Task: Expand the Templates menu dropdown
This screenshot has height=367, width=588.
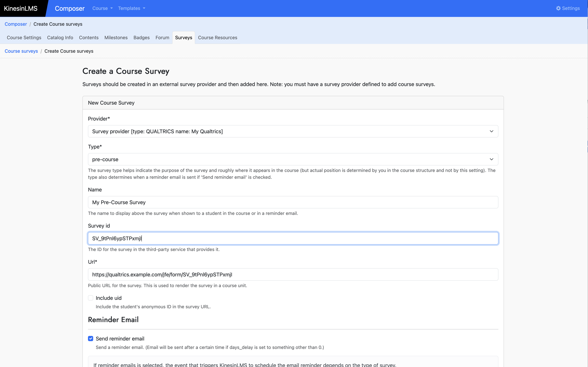Action: pos(132,8)
